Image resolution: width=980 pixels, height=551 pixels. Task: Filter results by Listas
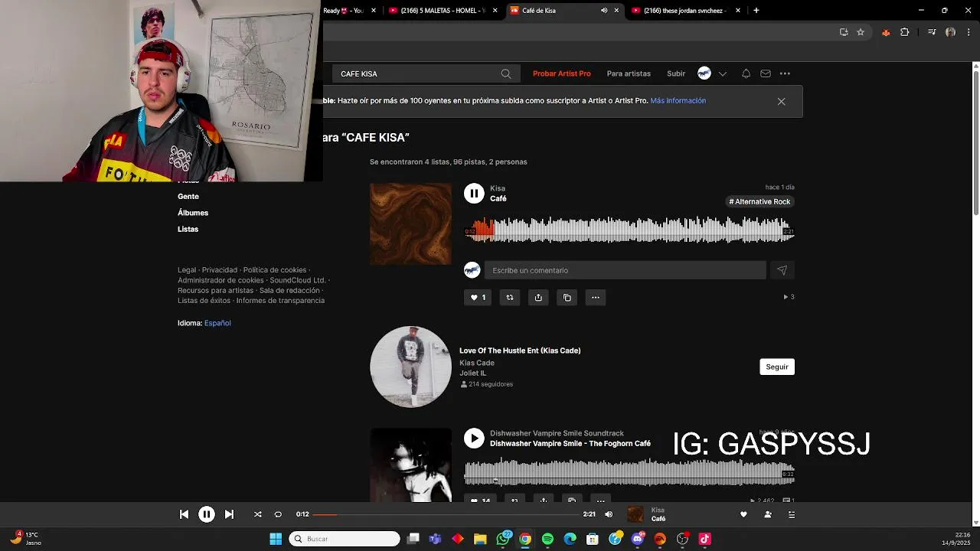[x=188, y=229]
